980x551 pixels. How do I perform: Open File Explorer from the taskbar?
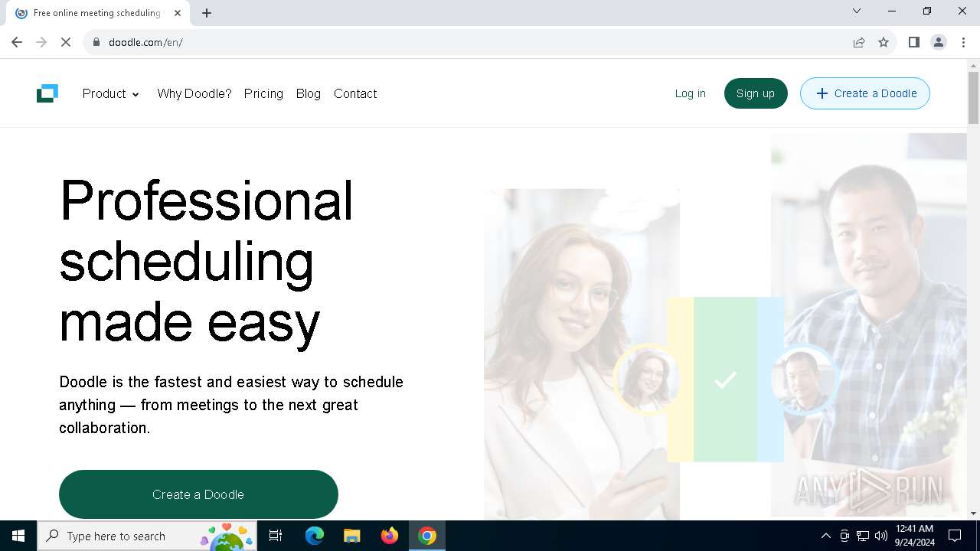(x=352, y=536)
